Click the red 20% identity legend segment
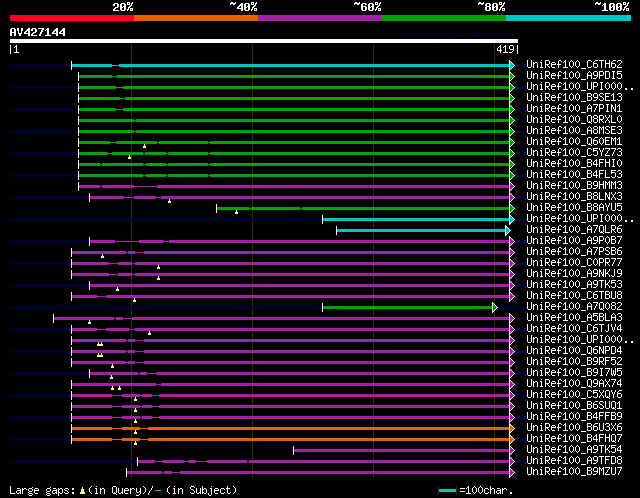640x498 pixels. coord(72,18)
